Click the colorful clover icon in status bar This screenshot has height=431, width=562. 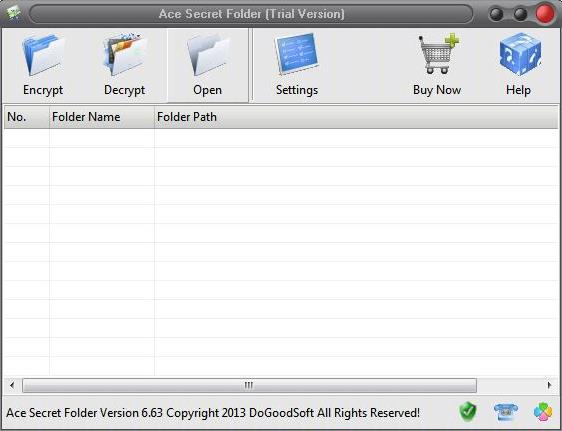pos(543,412)
